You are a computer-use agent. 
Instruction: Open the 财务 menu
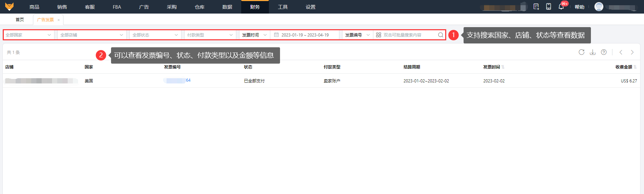point(255,7)
